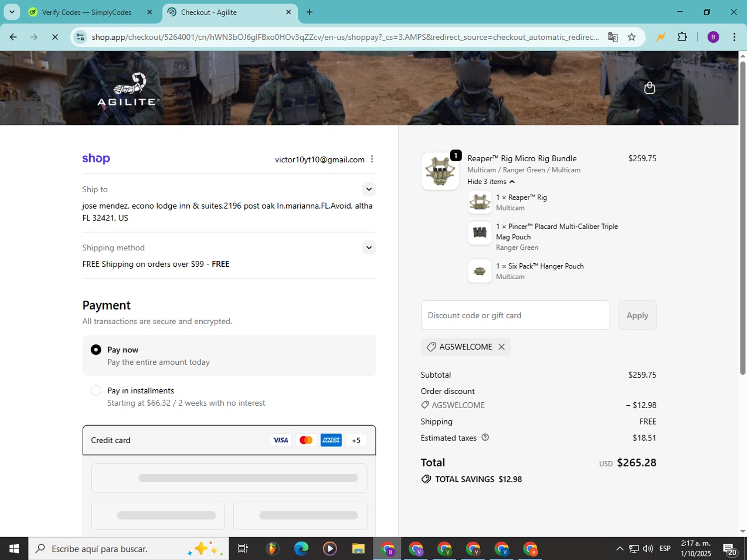Collapse Hide 3 items bundle list
747x560 pixels.
click(x=491, y=182)
